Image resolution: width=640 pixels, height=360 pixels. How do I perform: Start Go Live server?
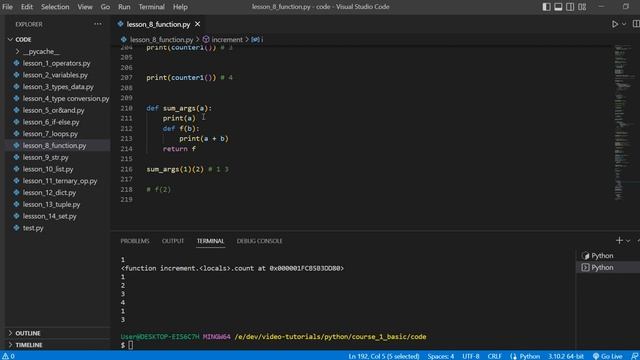(608, 356)
